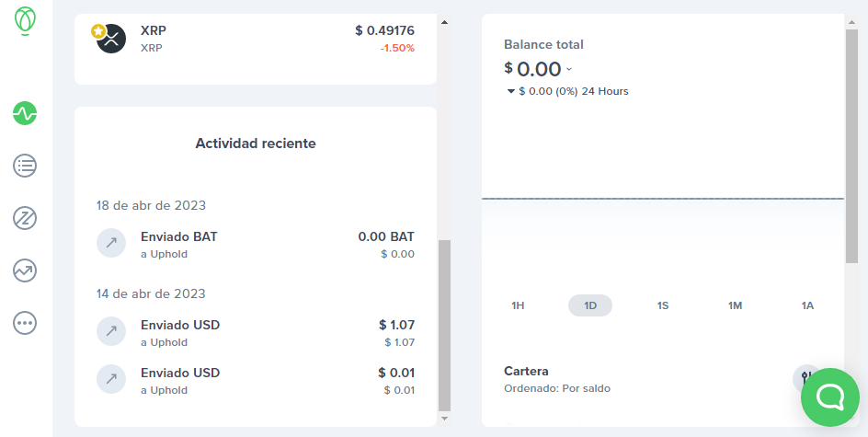Click the XRP favorite star badge
This screenshot has width=868, height=437.
coord(98,31)
